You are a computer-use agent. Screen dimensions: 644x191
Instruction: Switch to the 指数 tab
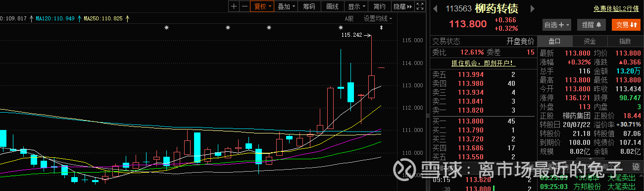pyautogui.click(x=625, y=41)
